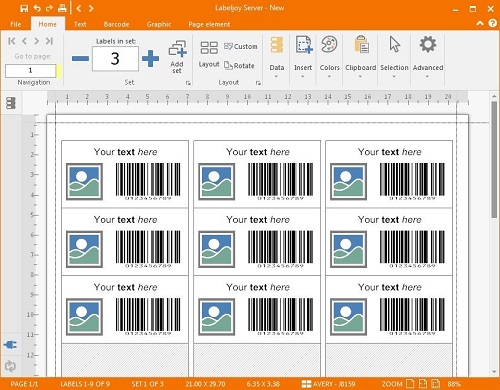
Task: Decrease labels in set with minus
Action: [x=80, y=59]
